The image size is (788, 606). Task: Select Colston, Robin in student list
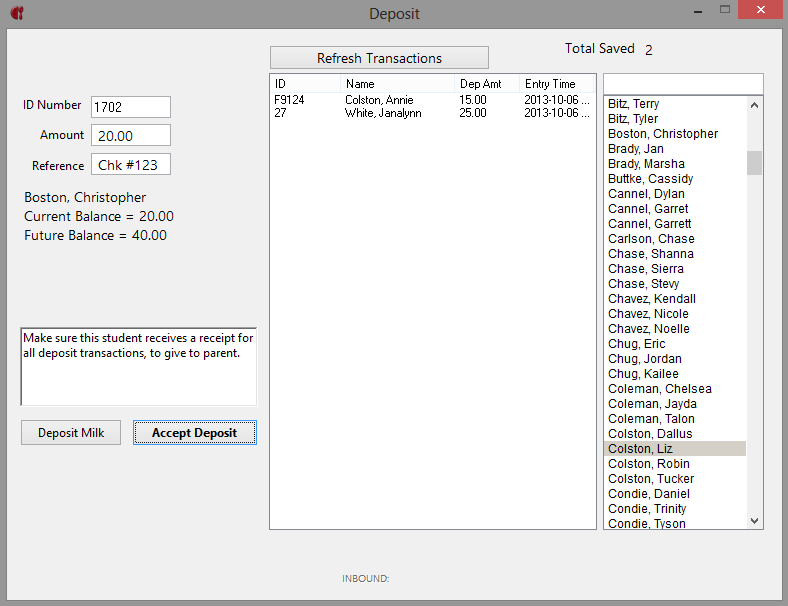coord(674,464)
